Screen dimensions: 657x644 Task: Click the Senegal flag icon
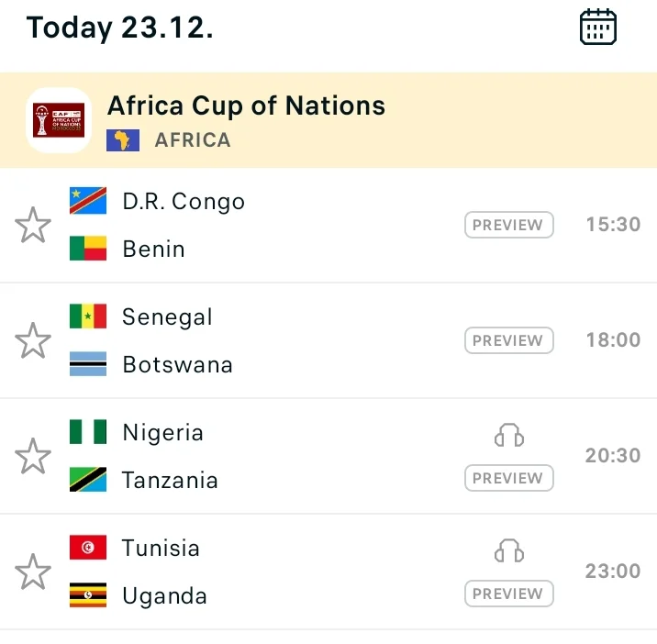pos(88,316)
